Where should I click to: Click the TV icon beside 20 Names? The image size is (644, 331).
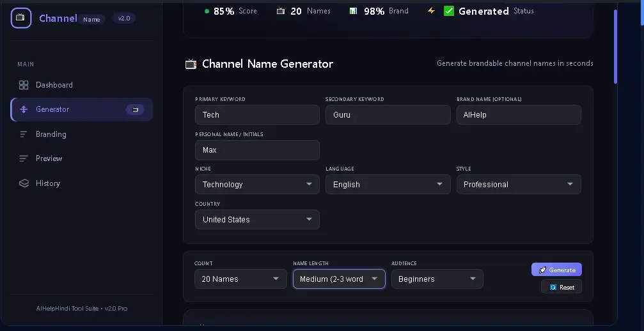coord(281,11)
